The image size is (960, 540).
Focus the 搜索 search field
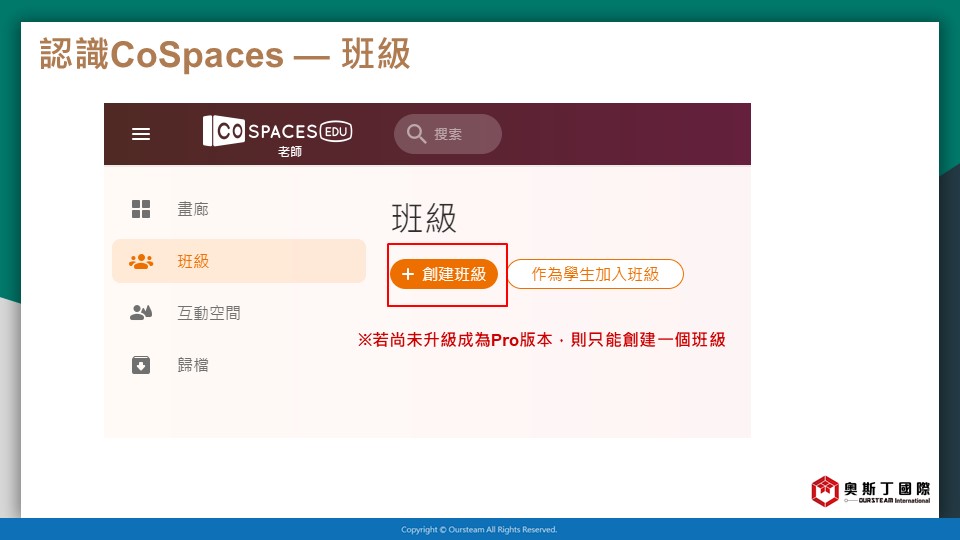click(448, 134)
